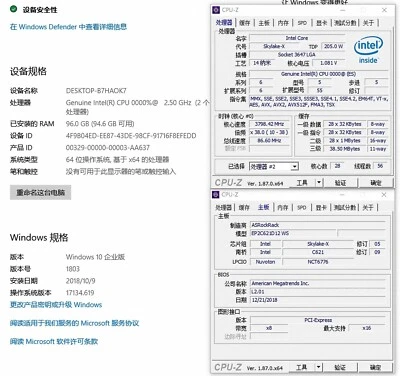
Task: Switch to 处理器 tab in the lower CPU-Z window
Action: (x=223, y=207)
